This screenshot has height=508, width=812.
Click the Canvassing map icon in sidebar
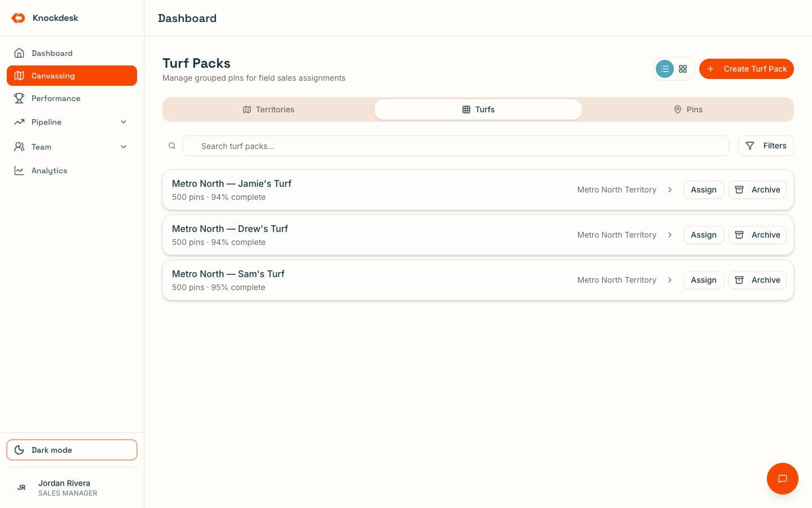(19, 76)
